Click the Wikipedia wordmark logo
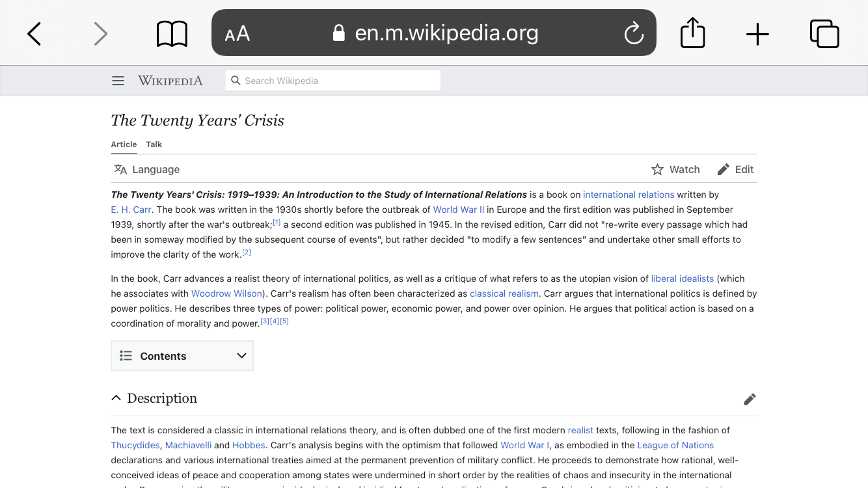Viewport: 868px width, 488px height. tap(170, 81)
